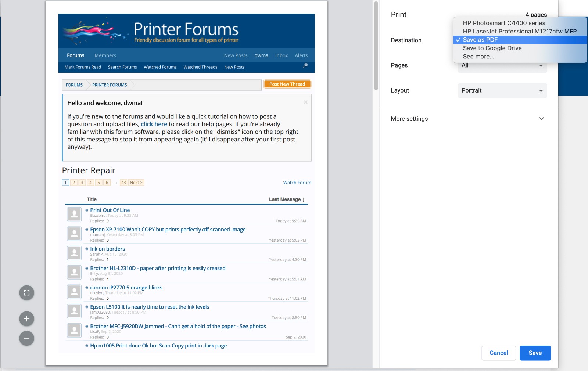Select HP Photosmart C4400 series destination
Image resolution: width=588 pixels, height=371 pixels.
click(520, 23)
